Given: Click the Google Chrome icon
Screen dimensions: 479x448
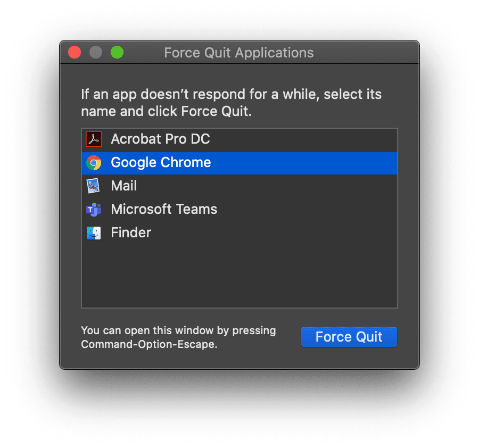Looking at the screenshot, I should click(x=95, y=162).
